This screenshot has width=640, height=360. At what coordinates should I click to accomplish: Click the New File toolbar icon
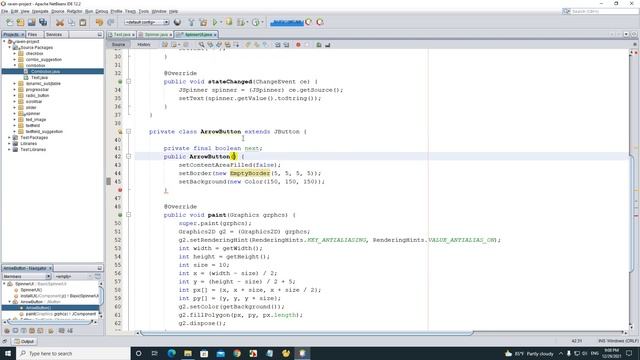(x=9, y=22)
